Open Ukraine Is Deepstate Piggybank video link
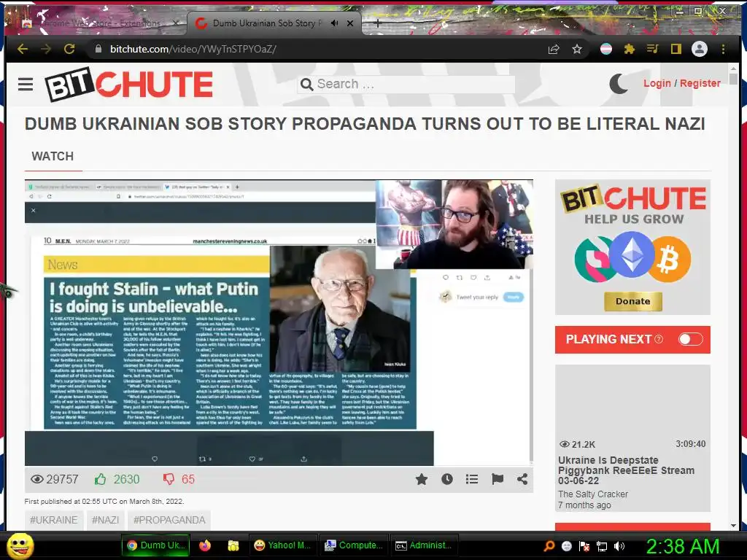 click(x=626, y=470)
